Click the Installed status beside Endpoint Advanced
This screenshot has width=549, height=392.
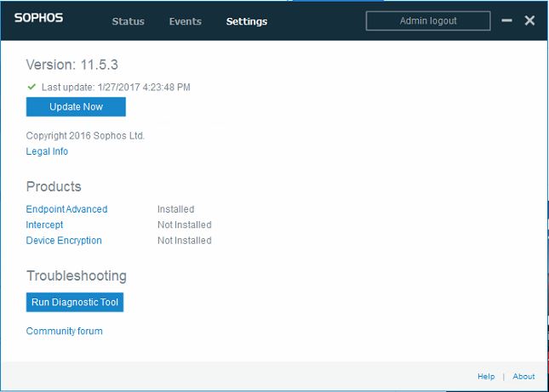pyautogui.click(x=175, y=209)
